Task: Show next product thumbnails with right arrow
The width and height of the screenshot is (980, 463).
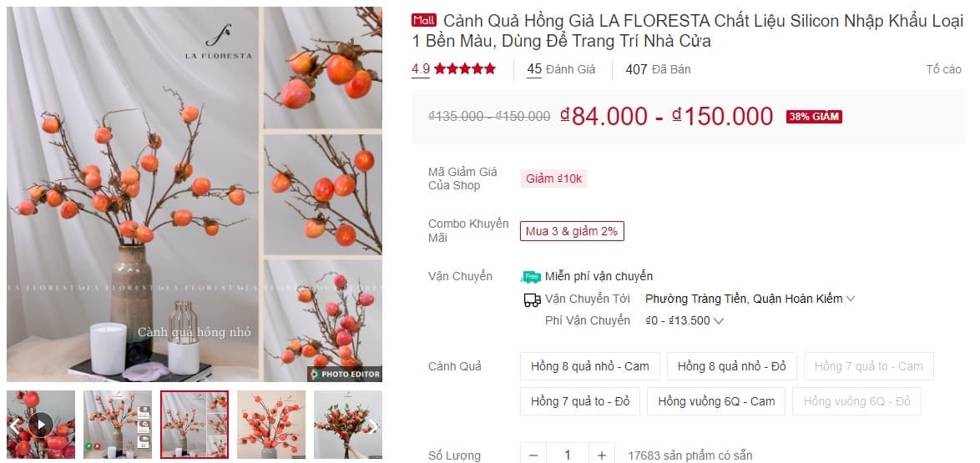Action: [372, 426]
